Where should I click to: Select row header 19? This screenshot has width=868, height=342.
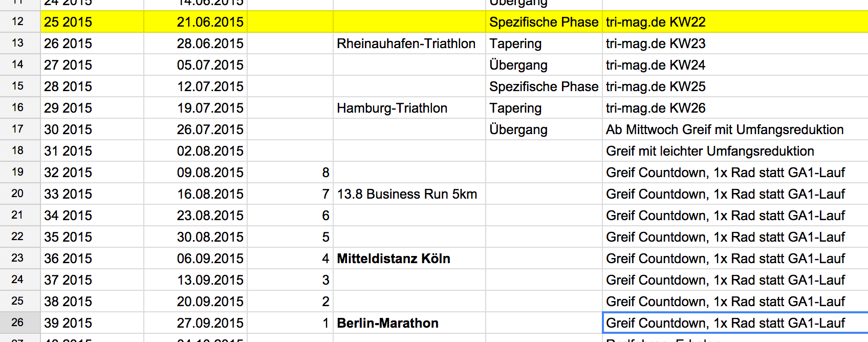point(18,172)
